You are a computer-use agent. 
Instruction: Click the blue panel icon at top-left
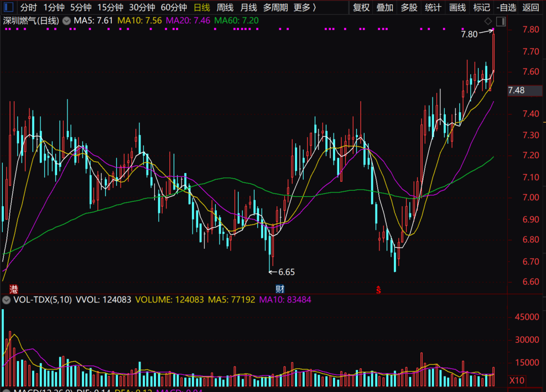[x=8, y=7]
